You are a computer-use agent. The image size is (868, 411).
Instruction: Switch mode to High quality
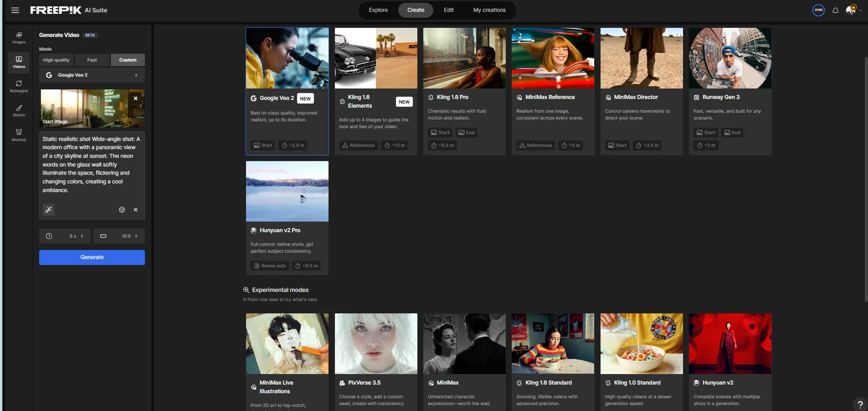(x=56, y=60)
